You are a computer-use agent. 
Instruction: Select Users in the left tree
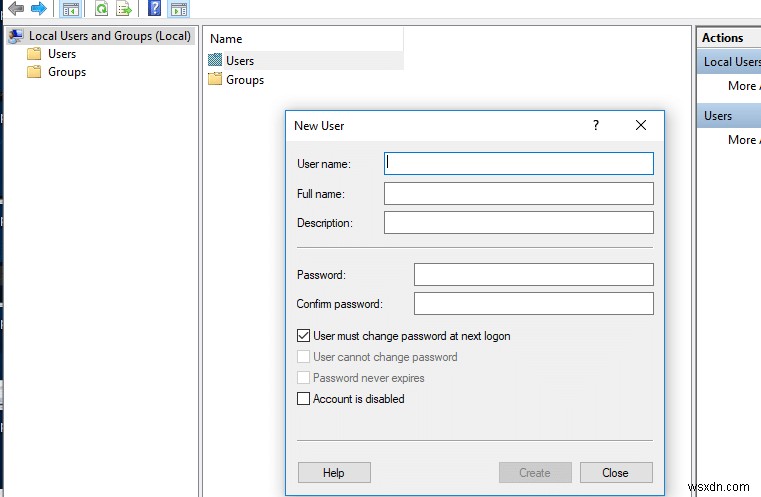(62, 54)
